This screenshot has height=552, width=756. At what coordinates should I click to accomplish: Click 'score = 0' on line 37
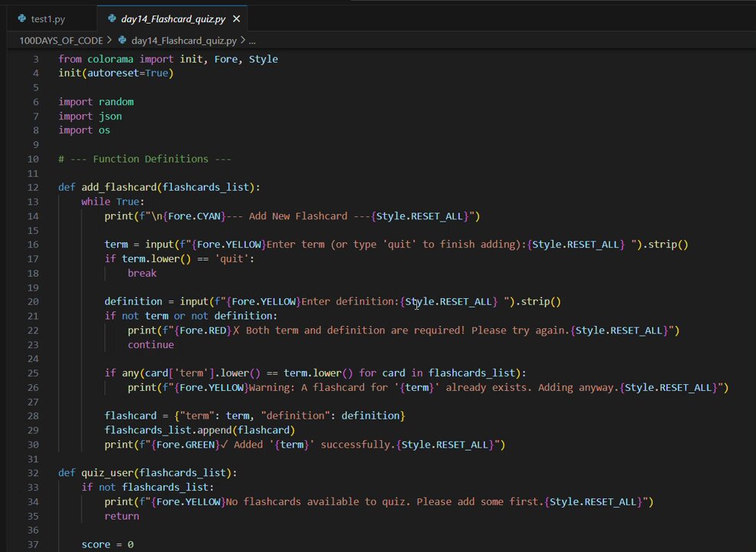(x=107, y=545)
